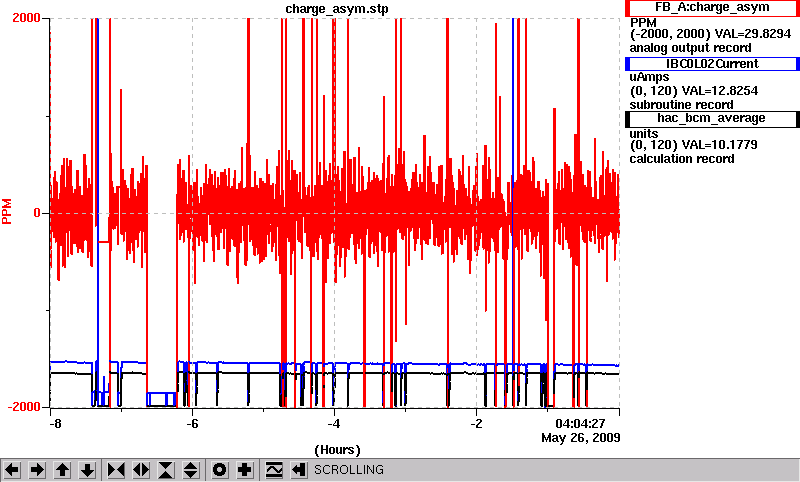
Task: Select the hac_bcm_average black legend entry
Action: (x=712, y=119)
